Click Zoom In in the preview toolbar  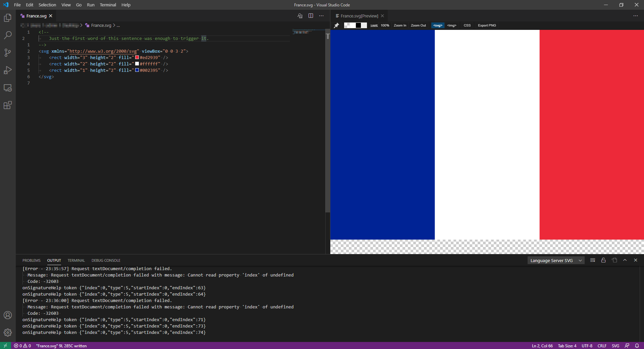(400, 26)
